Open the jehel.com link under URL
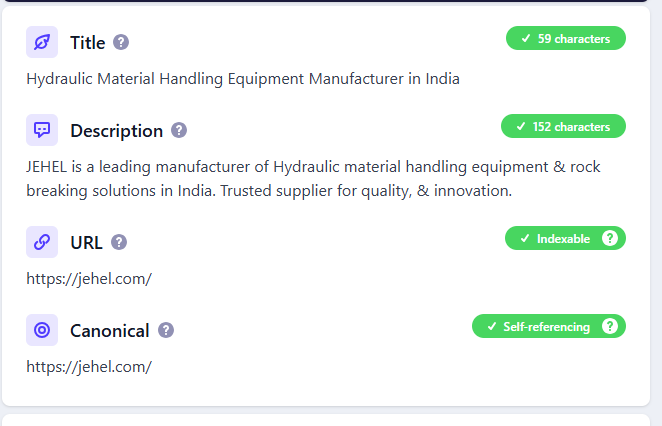662x426 pixels. [x=89, y=279]
